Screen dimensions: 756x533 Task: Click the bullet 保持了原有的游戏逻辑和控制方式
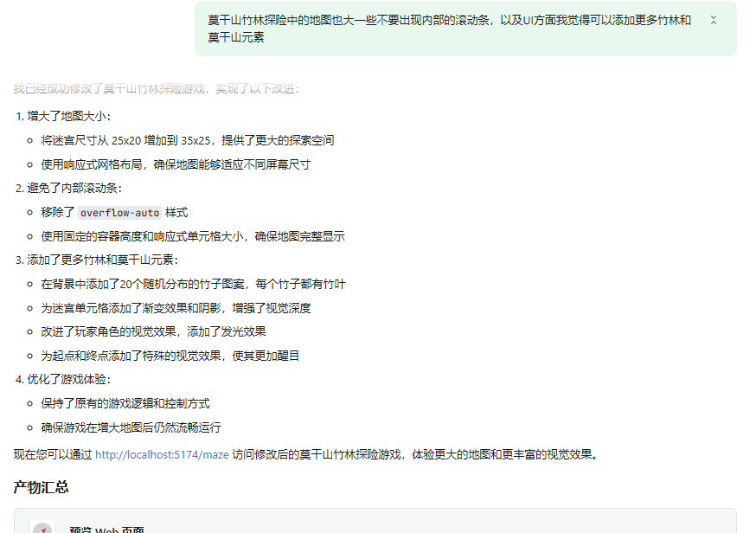tap(125, 404)
